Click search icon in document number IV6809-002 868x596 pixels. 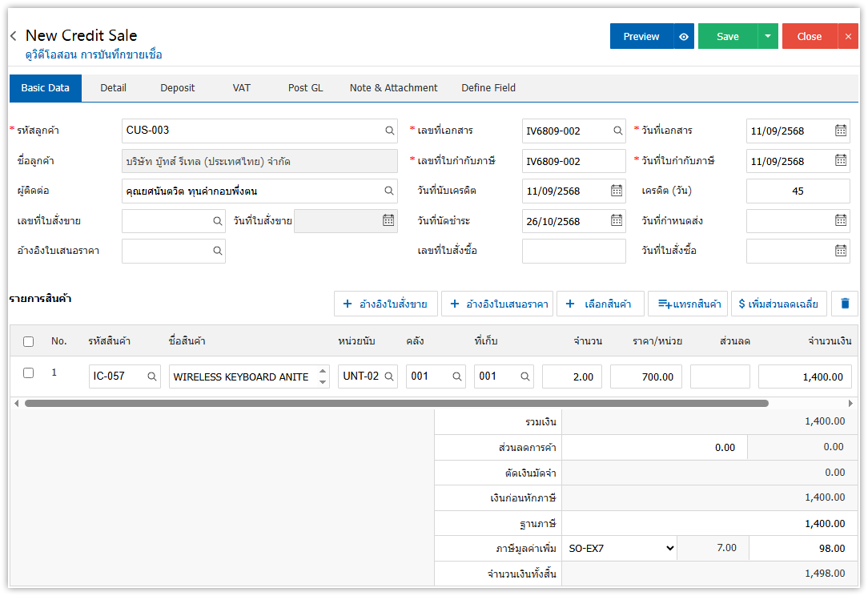(x=617, y=131)
